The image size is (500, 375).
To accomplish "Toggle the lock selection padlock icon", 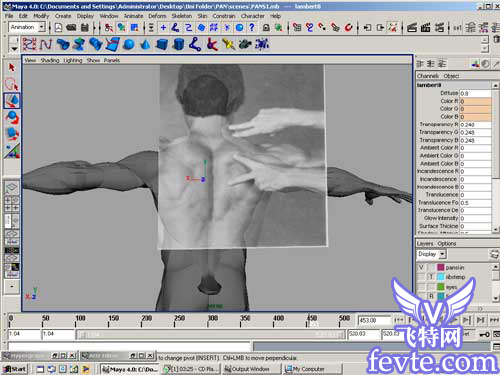I will click(x=266, y=27).
